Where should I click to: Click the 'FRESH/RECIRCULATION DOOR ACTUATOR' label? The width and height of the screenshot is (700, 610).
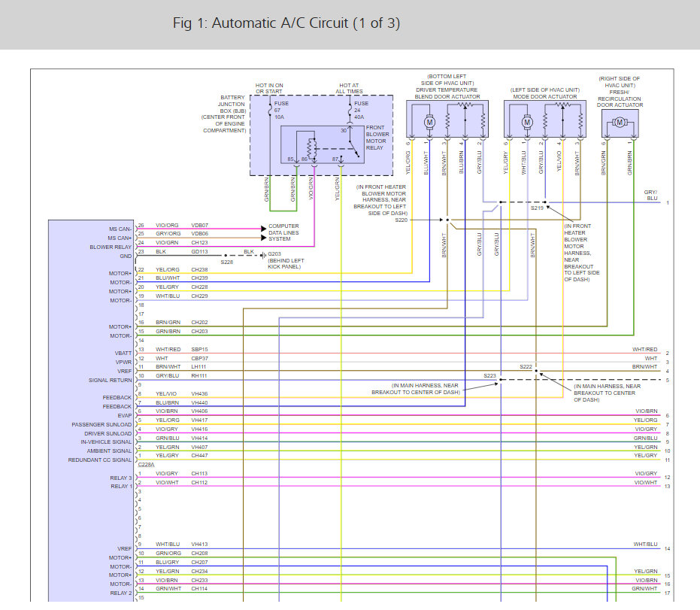(x=620, y=99)
